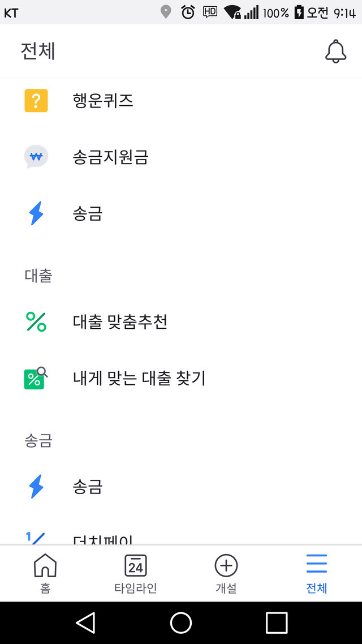The width and height of the screenshot is (362, 644).
Task: Open 대출 맞춤추천
Action: coord(120,322)
